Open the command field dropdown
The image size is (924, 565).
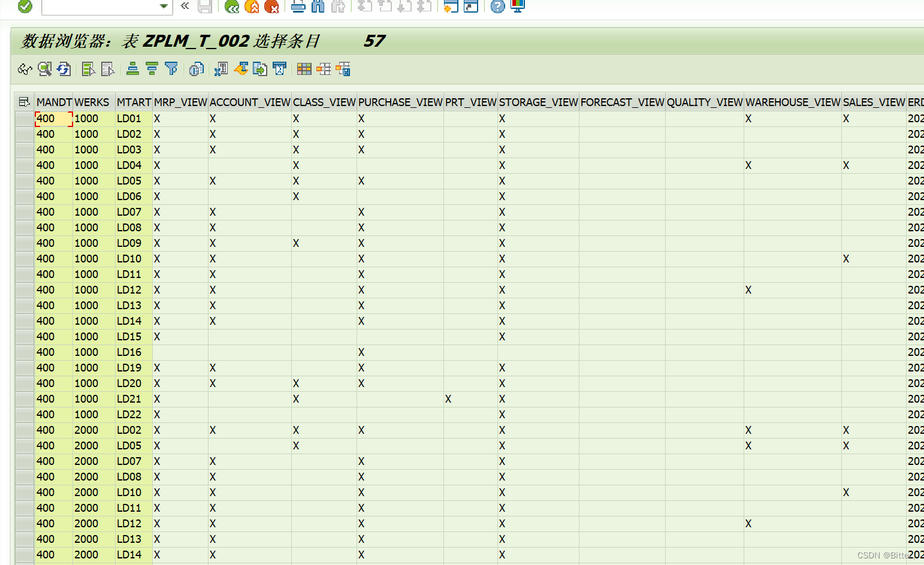coord(164,7)
